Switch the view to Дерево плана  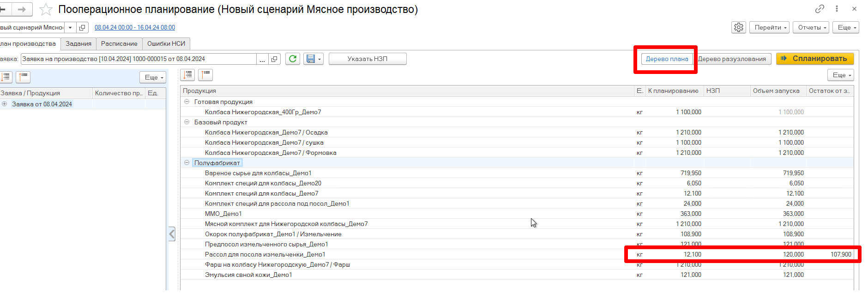pyautogui.click(x=667, y=59)
